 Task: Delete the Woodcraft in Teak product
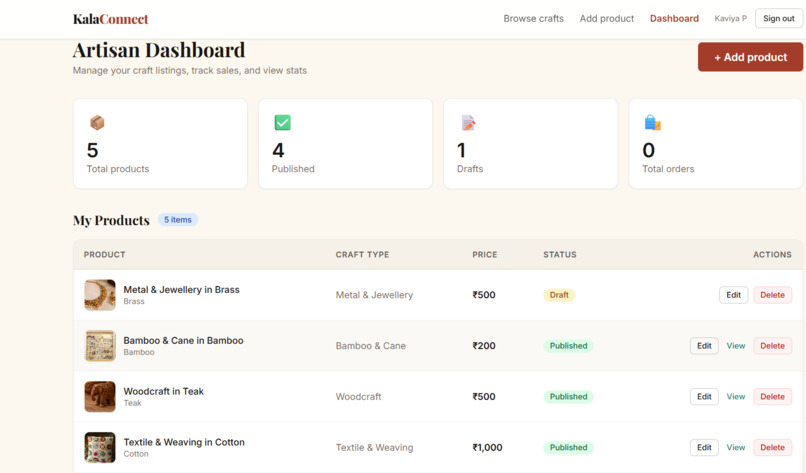772,396
